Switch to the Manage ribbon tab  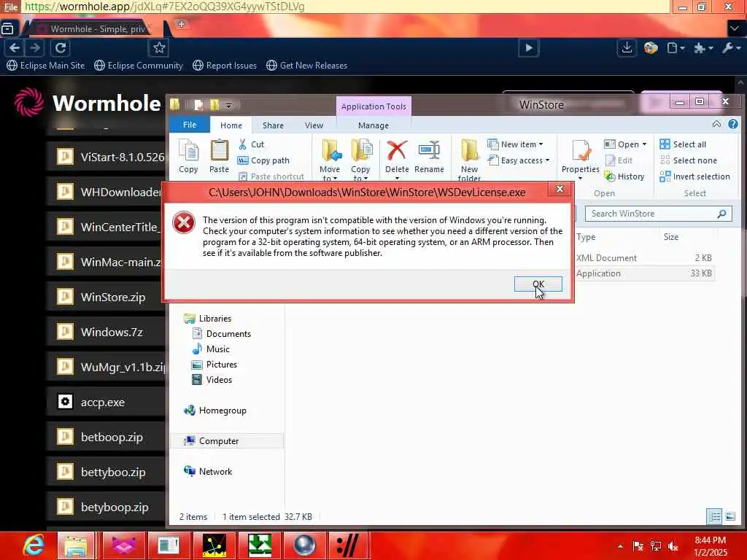373,125
